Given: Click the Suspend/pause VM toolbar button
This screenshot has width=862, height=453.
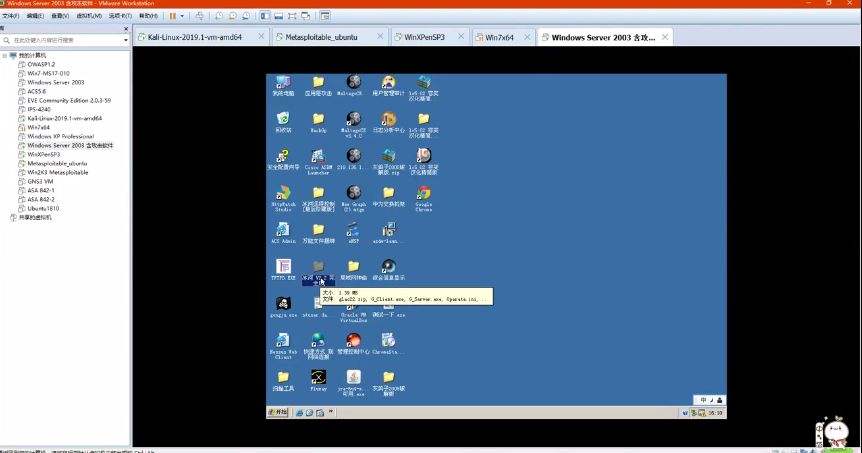Looking at the screenshot, I should coord(173,16).
